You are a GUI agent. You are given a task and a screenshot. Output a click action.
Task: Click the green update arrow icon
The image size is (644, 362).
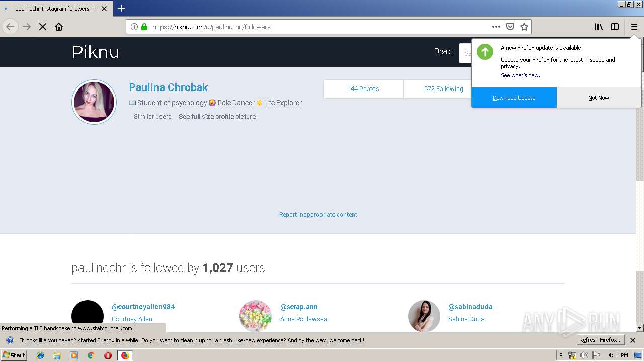pyautogui.click(x=485, y=52)
